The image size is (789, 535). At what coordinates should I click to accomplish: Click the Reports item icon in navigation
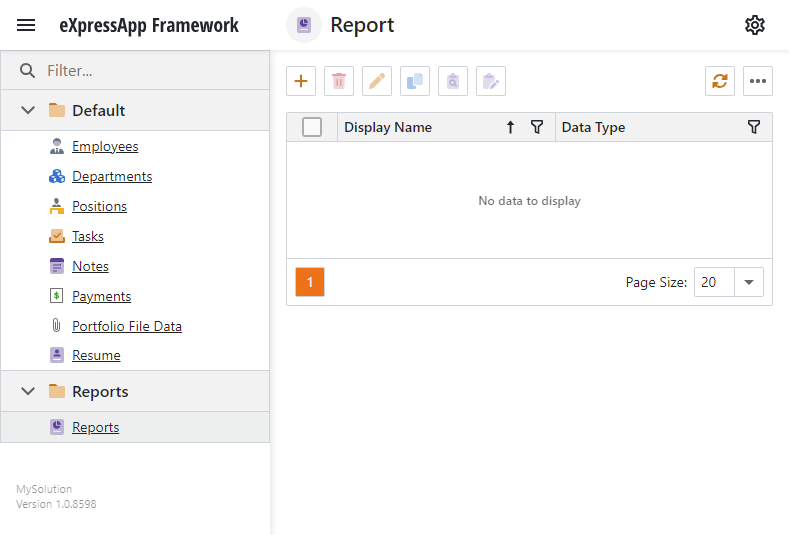point(57,427)
